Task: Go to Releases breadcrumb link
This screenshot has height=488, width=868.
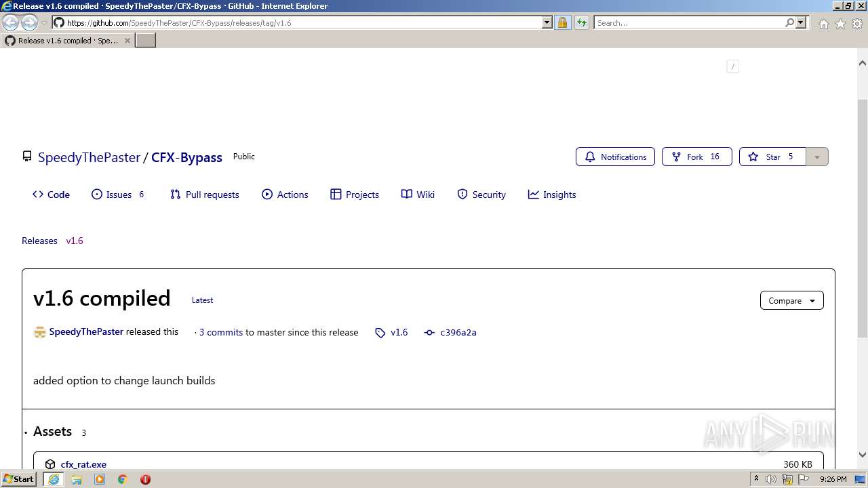Action: coord(39,241)
